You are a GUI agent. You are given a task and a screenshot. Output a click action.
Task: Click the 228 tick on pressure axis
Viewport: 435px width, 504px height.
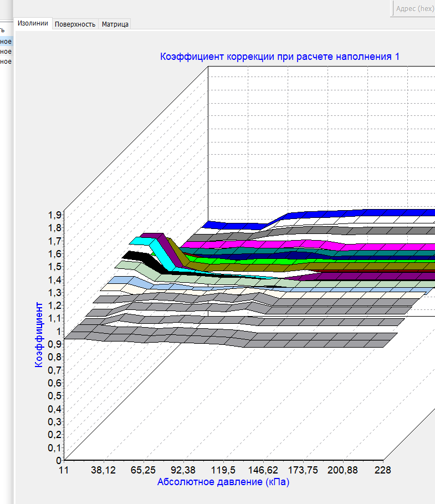pyautogui.click(x=382, y=470)
